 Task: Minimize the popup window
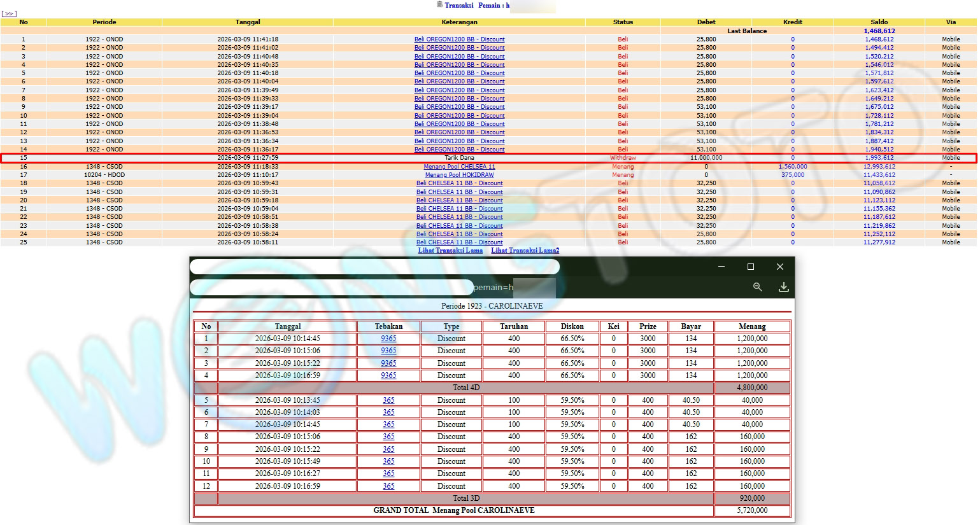point(721,267)
